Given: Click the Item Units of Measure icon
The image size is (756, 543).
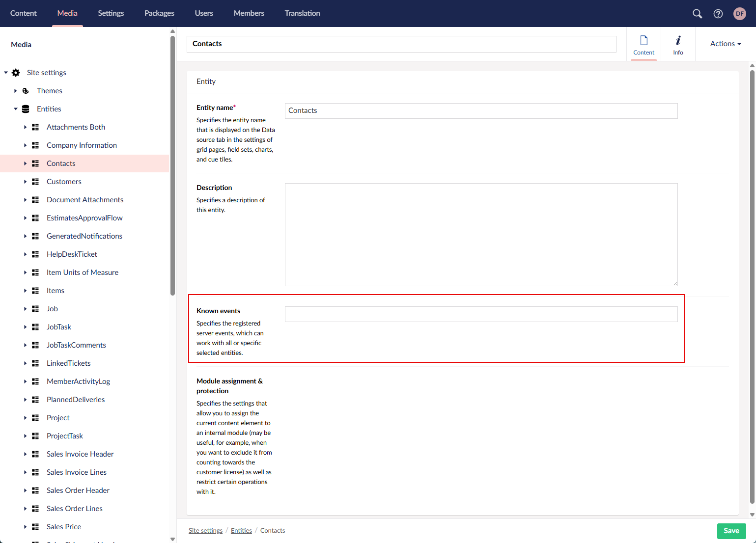Looking at the screenshot, I should (x=35, y=272).
